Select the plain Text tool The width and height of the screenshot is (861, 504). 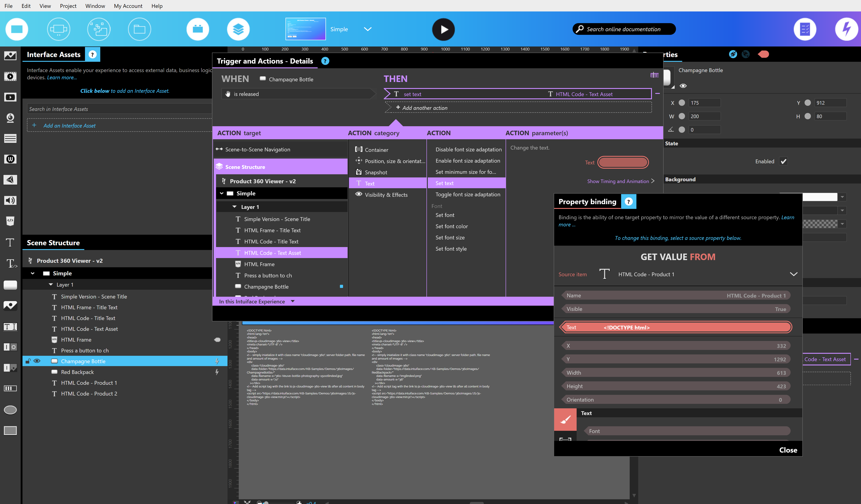pos(10,242)
